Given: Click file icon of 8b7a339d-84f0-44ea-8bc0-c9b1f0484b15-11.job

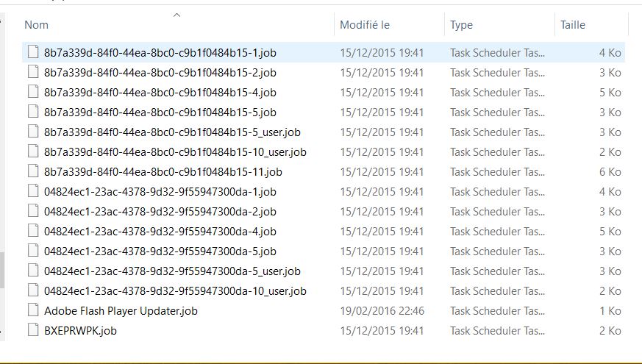Looking at the screenshot, I should point(32,172).
